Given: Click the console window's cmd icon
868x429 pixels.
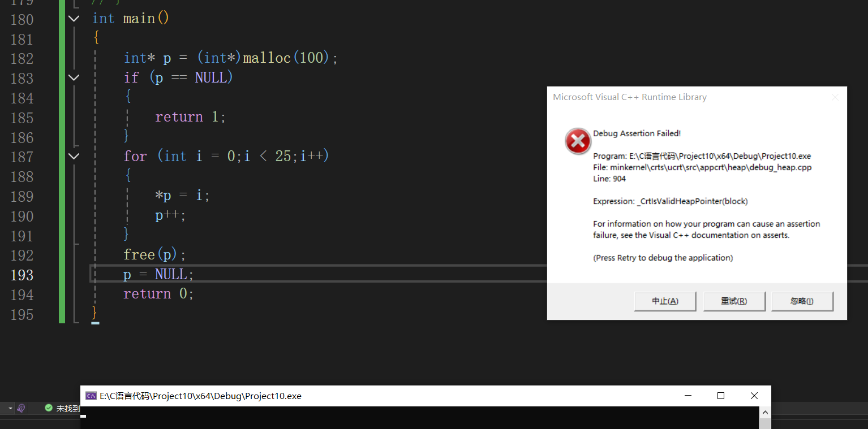Looking at the screenshot, I should [91, 396].
